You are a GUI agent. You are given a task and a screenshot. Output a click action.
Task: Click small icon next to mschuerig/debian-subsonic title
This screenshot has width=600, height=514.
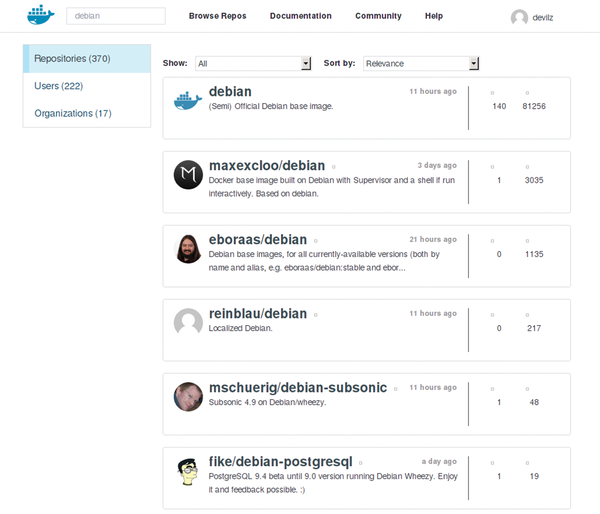click(x=395, y=389)
